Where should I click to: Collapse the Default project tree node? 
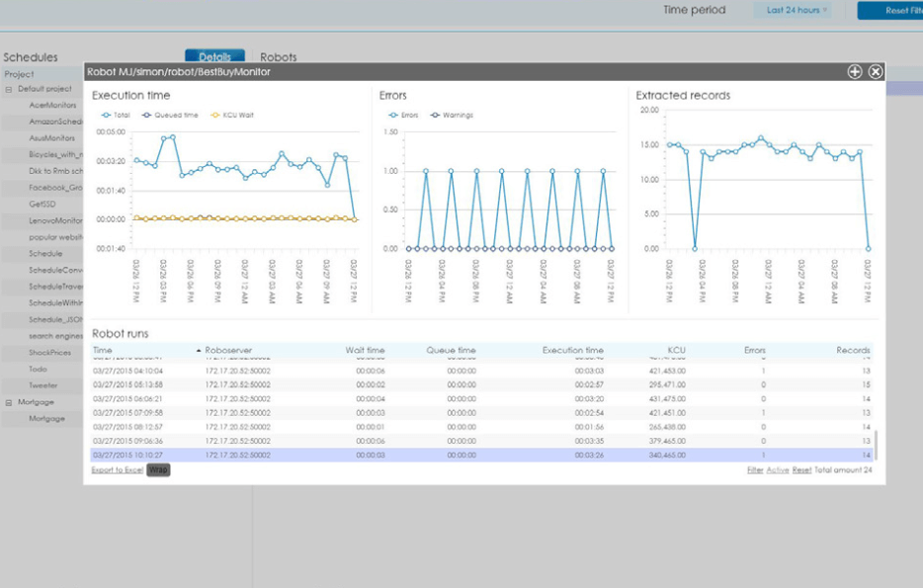pyautogui.click(x=7, y=88)
